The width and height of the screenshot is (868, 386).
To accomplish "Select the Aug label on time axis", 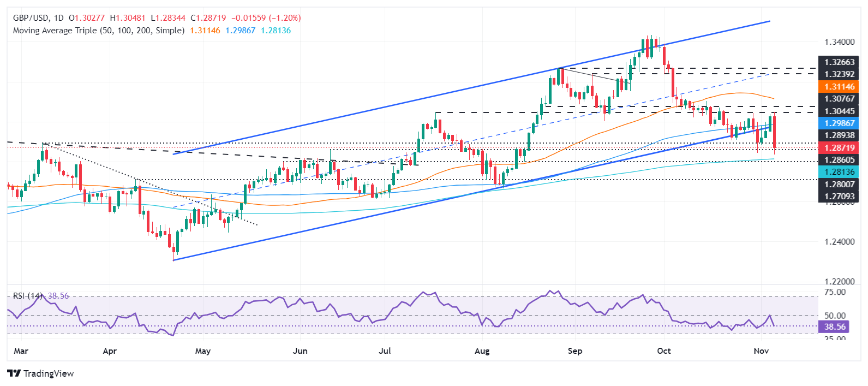I will 482,351.
